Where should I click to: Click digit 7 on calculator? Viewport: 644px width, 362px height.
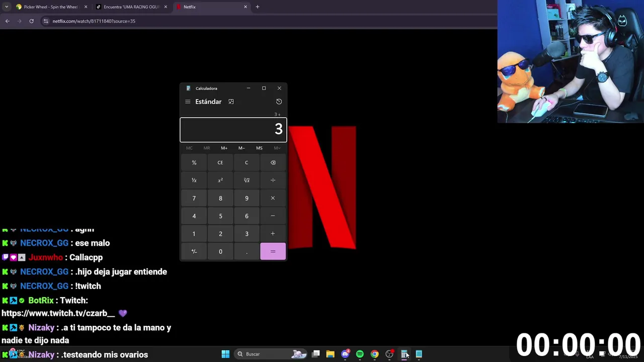[194, 198]
